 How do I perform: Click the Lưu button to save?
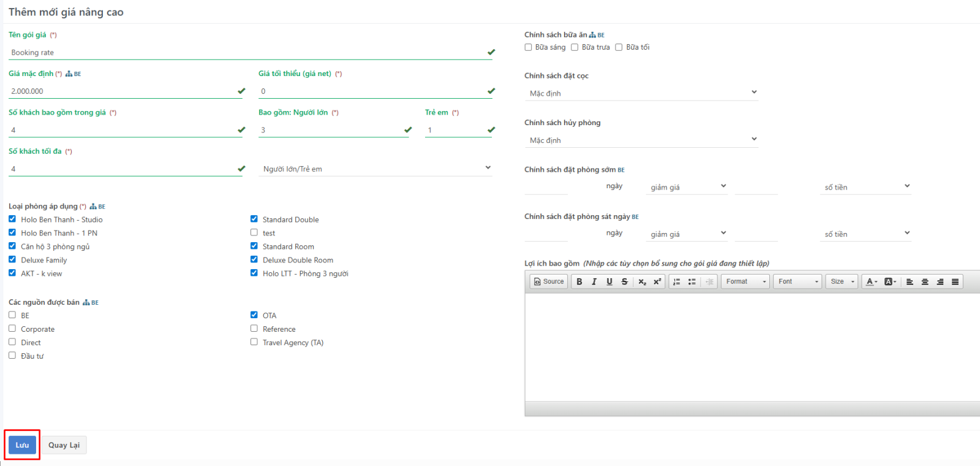pyautogui.click(x=22, y=445)
